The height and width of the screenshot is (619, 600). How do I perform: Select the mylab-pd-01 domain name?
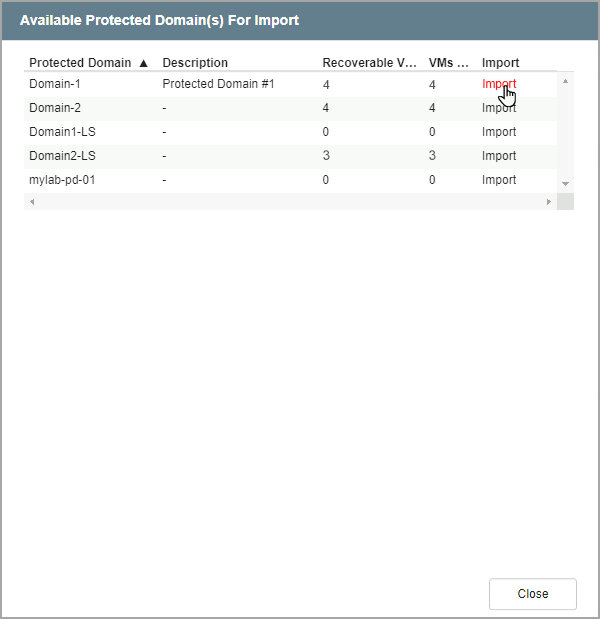[63, 180]
